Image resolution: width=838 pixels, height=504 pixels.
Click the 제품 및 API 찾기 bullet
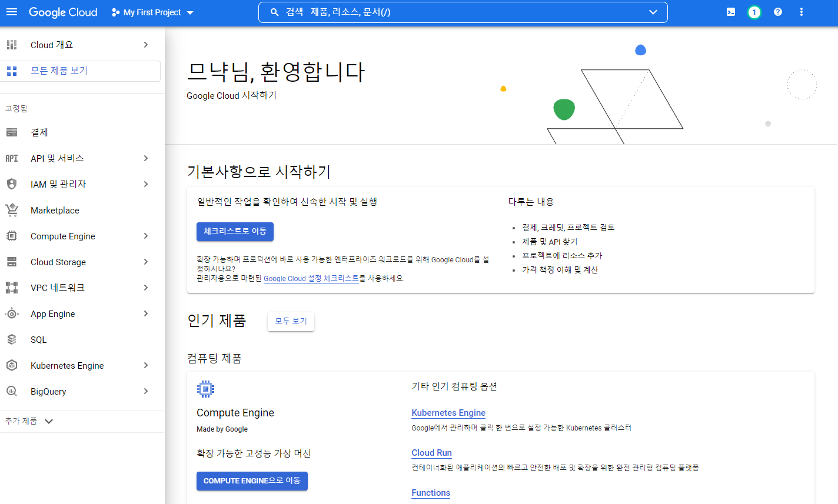click(x=550, y=242)
